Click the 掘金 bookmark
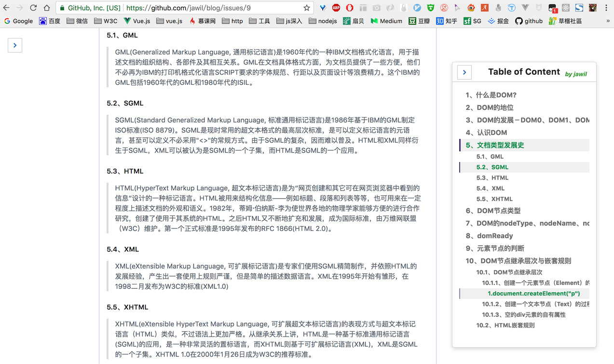 click(497, 21)
